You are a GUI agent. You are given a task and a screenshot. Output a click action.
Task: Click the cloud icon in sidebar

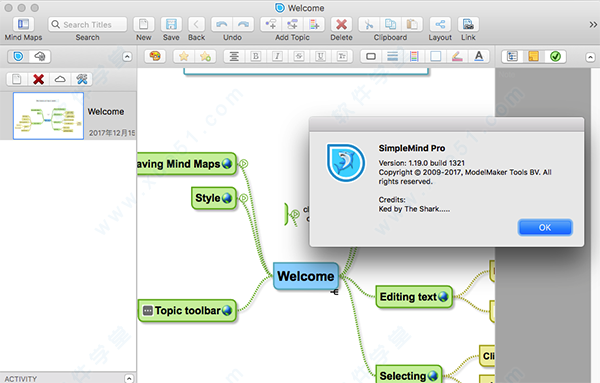60,79
